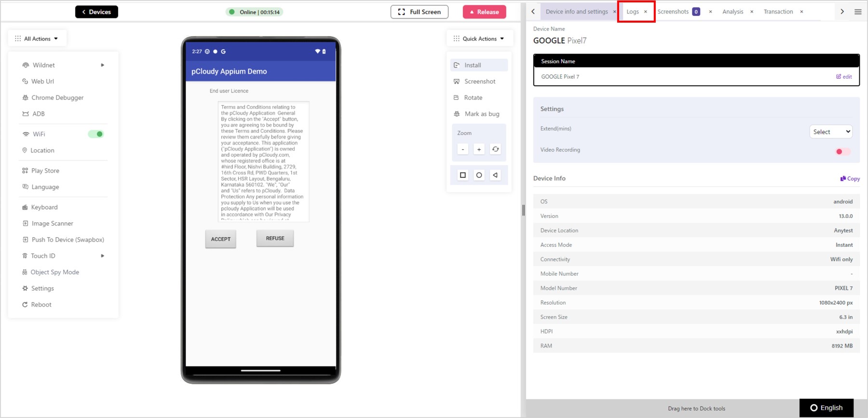Go back to Devices list

pyautogui.click(x=96, y=12)
